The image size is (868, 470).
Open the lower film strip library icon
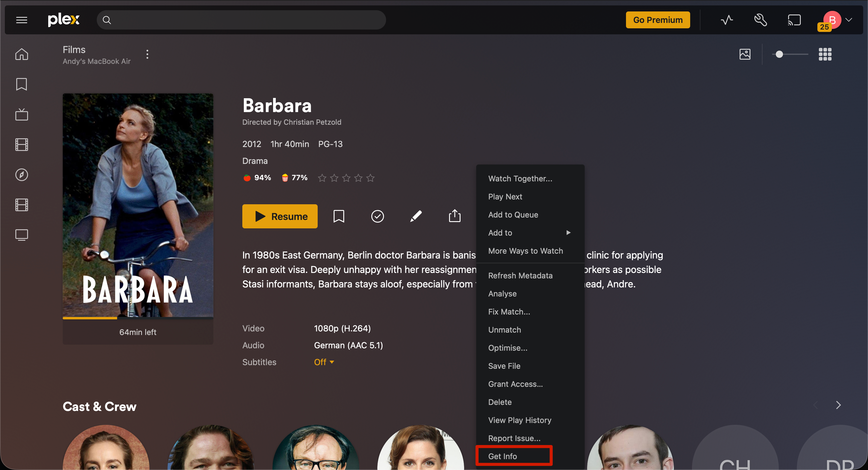click(x=22, y=205)
